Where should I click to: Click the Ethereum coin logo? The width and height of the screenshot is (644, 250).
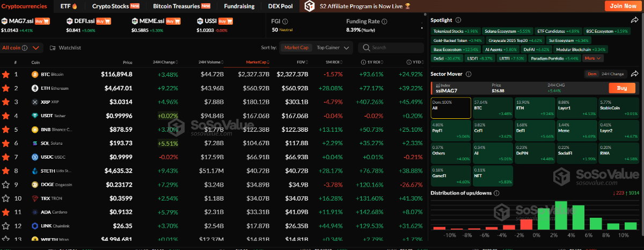click(x=34, y=88)
